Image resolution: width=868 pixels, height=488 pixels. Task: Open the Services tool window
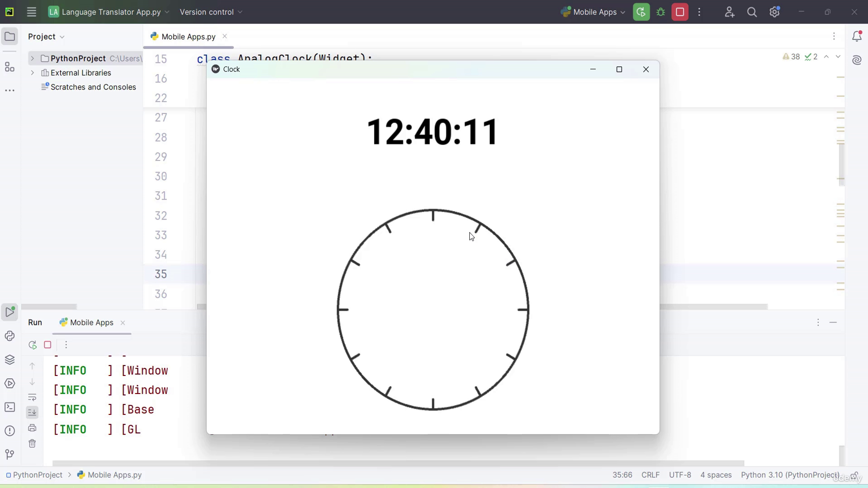[9, 384]
